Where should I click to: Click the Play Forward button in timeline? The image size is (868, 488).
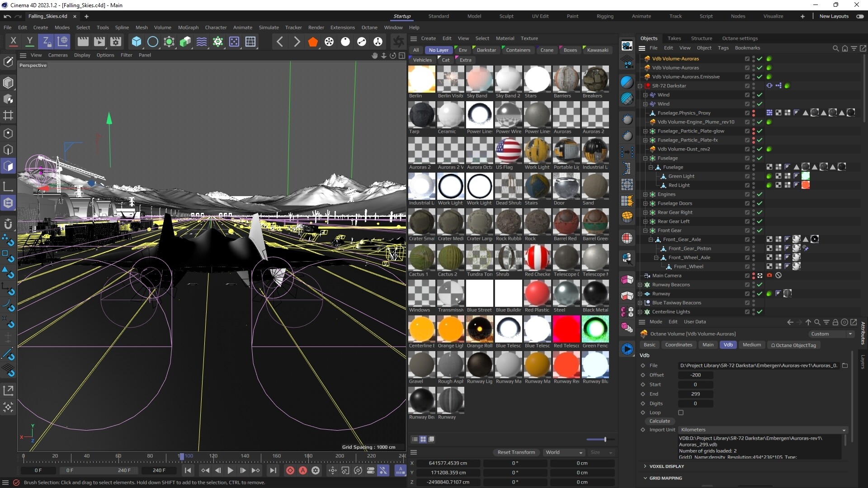[x=230, y=470]
